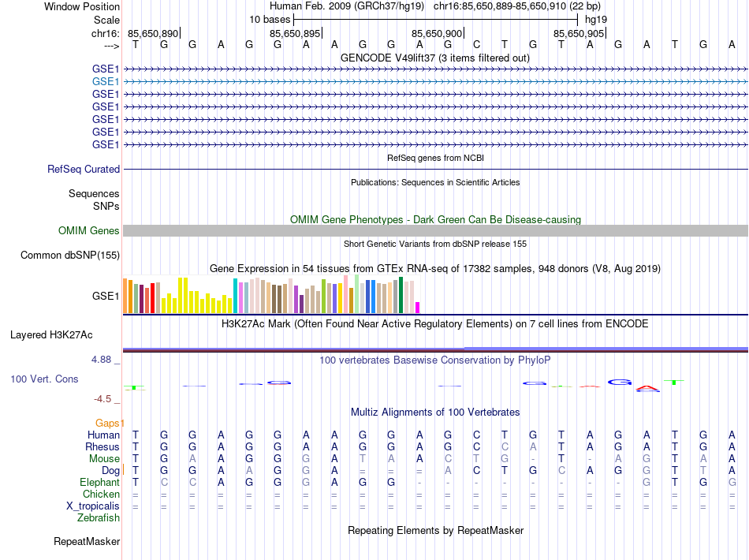
Task: Open the OMIM Gene Phenotypes track title
Action: (x=434, y=219)
